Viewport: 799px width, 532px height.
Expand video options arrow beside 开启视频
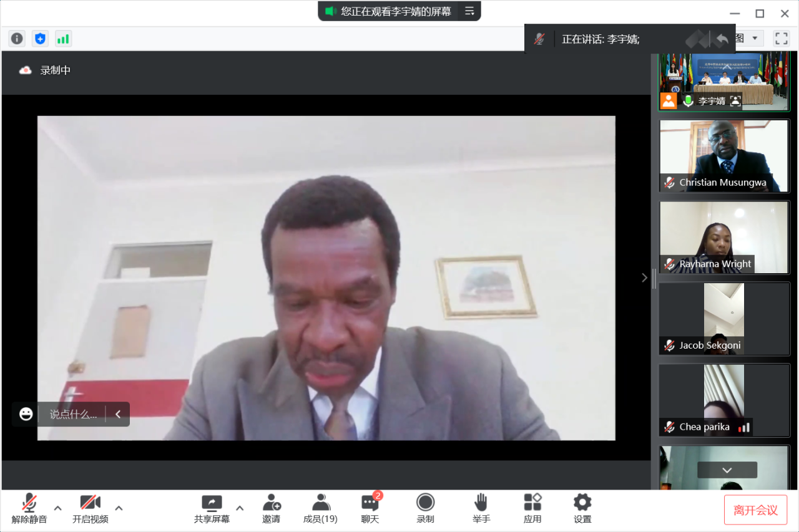tap(119, 508)
